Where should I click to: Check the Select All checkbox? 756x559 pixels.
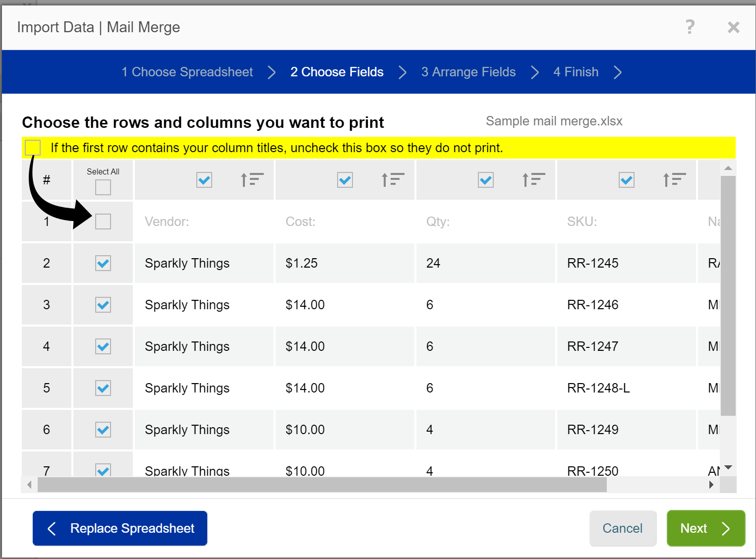point(103,187)
